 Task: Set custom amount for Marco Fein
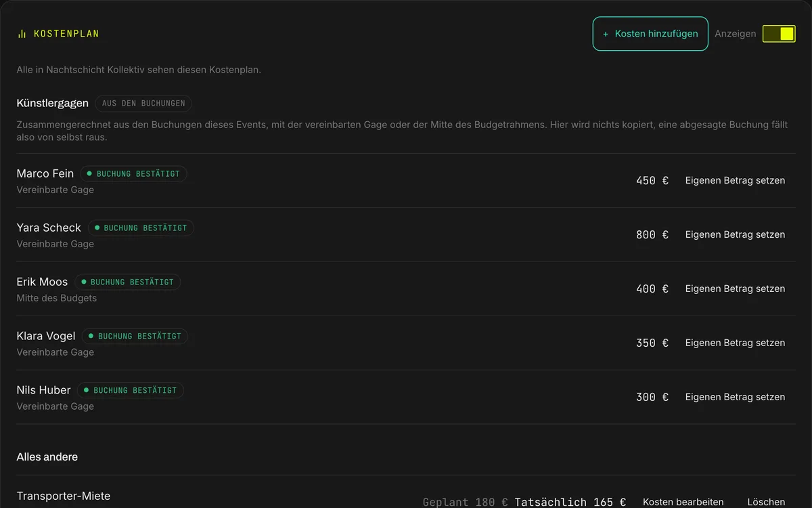pyautogui.click(x=735, y=180)
